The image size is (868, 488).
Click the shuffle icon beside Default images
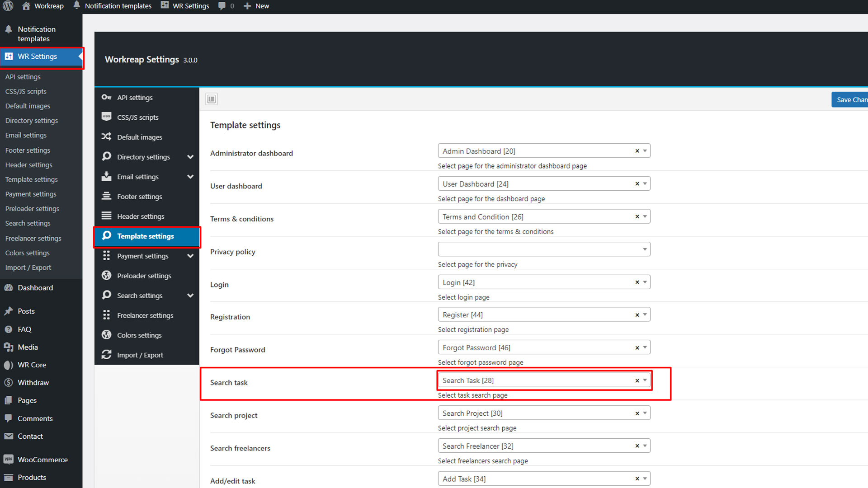tap(106, 137)
